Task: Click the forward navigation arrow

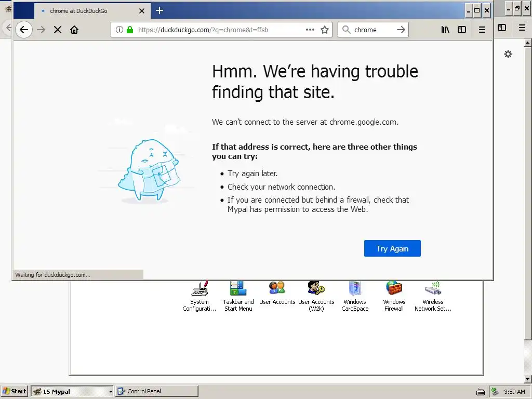Action: (41, 30)
